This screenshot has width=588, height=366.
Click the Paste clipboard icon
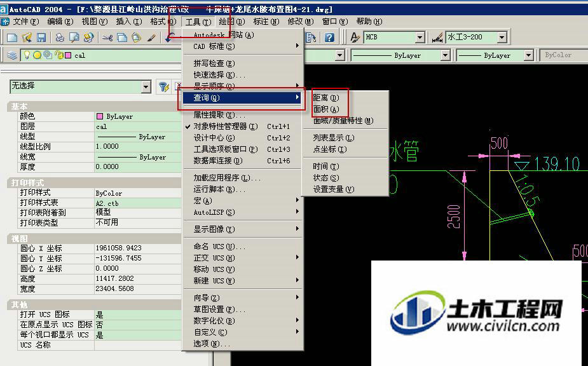(x=137, y=37)
